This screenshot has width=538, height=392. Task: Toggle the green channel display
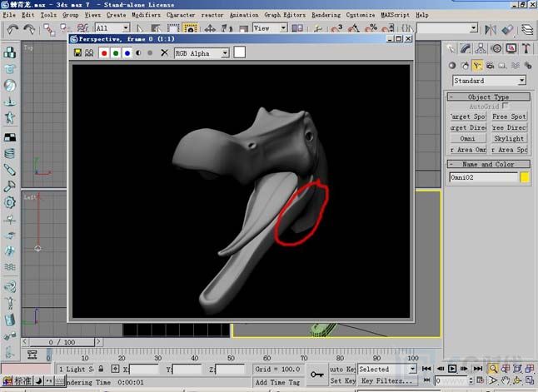(116, 52)
